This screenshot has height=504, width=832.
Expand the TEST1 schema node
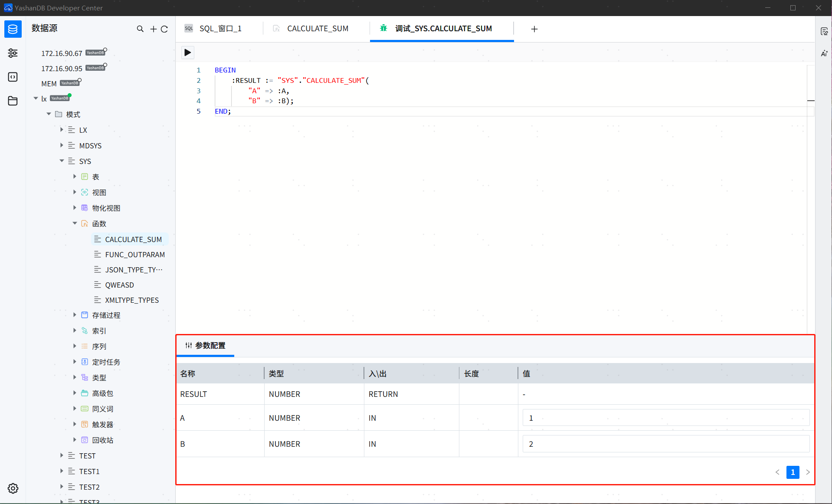click(x=61, y=471)
